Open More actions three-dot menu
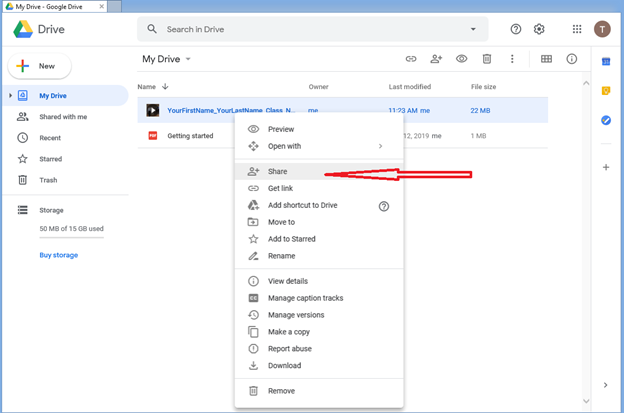This screenshot has width=624, height=413. 512,59
